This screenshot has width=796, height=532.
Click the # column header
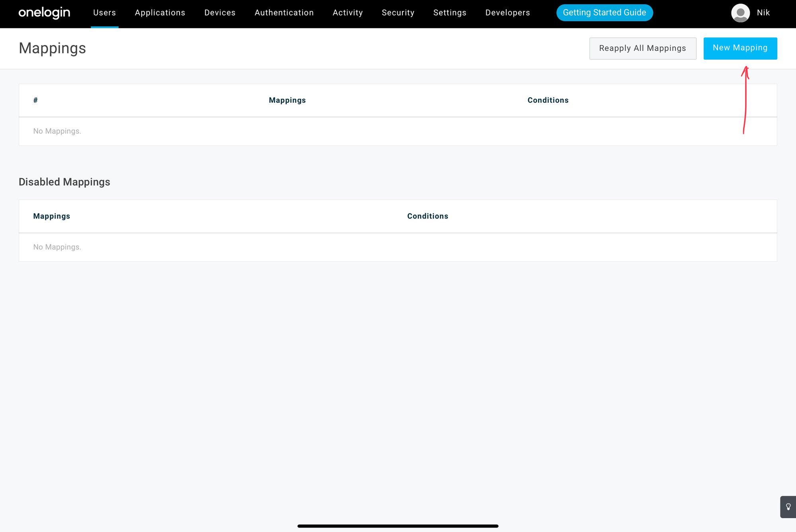coord(35,100)
